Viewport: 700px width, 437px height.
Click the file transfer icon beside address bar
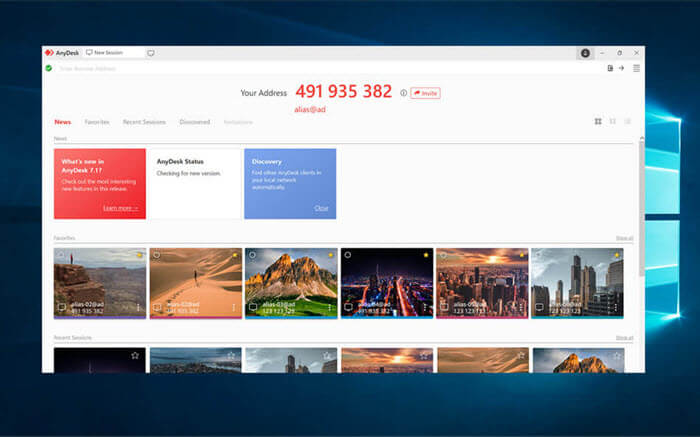click(x=610, y=68)
